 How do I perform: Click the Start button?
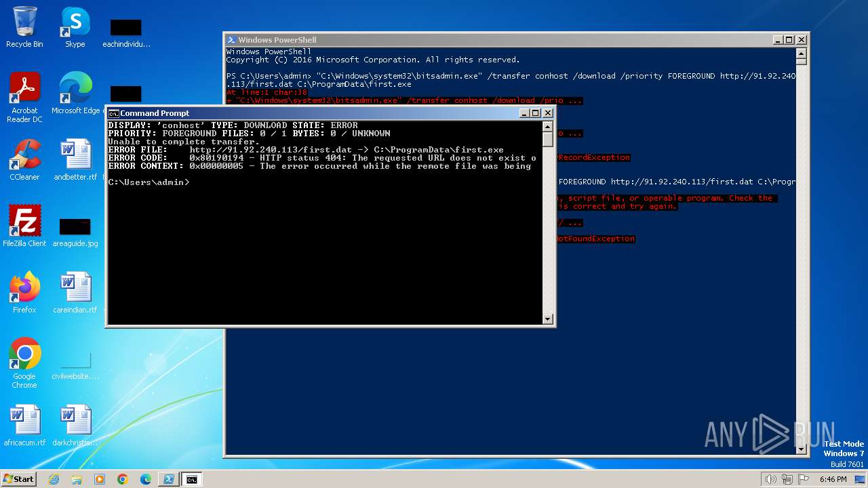[x=18, y=479]
